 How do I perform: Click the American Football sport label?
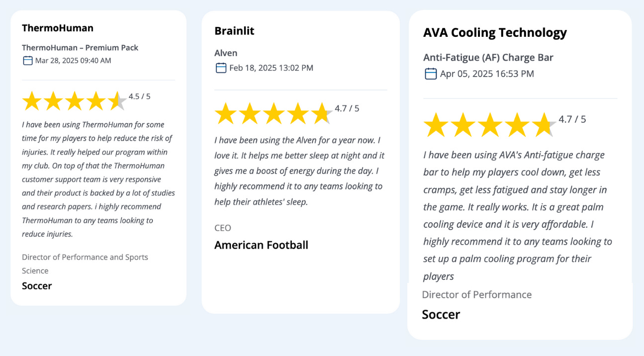(x=261, y=245)
